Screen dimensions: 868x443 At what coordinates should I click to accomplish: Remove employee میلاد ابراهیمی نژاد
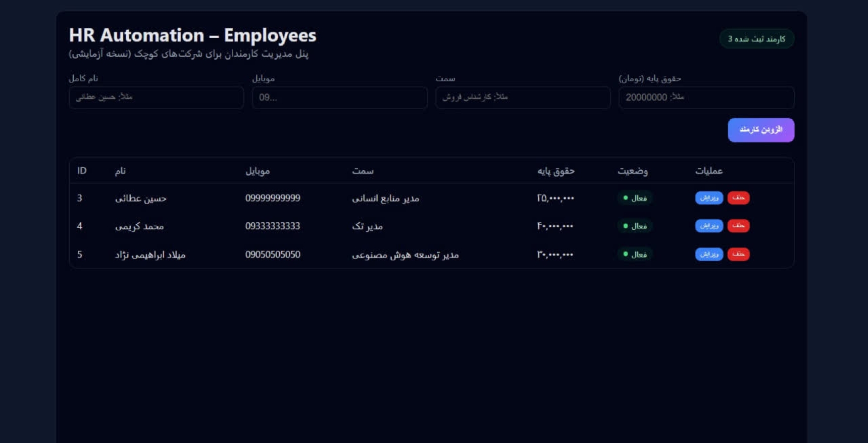click(x=738, y=254)
